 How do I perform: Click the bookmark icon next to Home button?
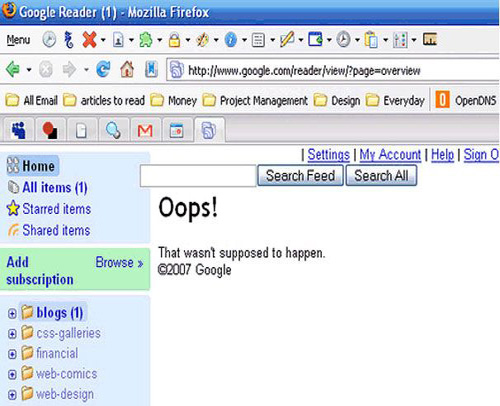151,69
